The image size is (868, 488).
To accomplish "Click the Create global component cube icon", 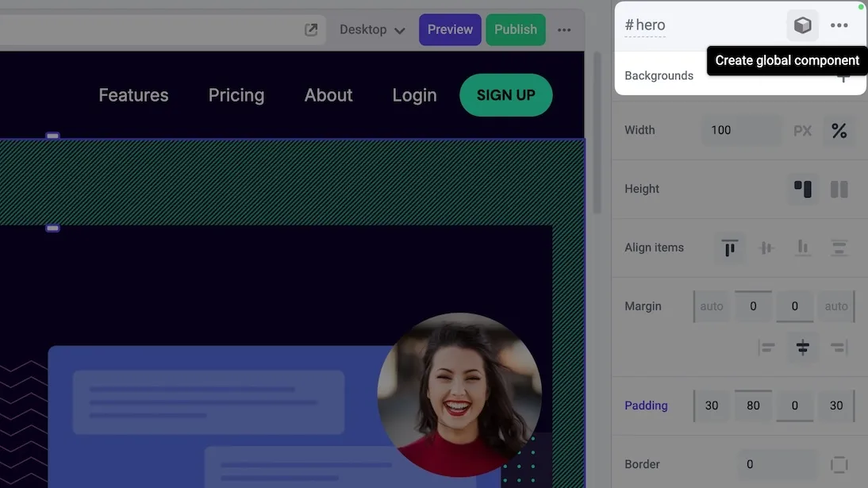I will point(802,25).
